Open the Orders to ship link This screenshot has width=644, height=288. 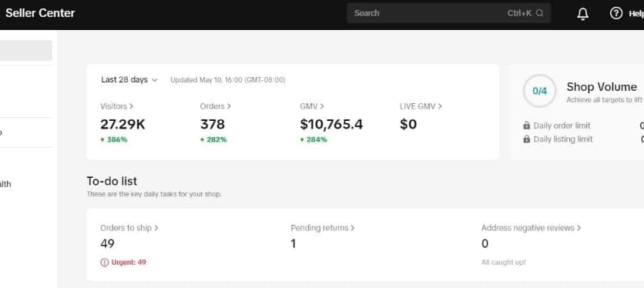point(129,228)
